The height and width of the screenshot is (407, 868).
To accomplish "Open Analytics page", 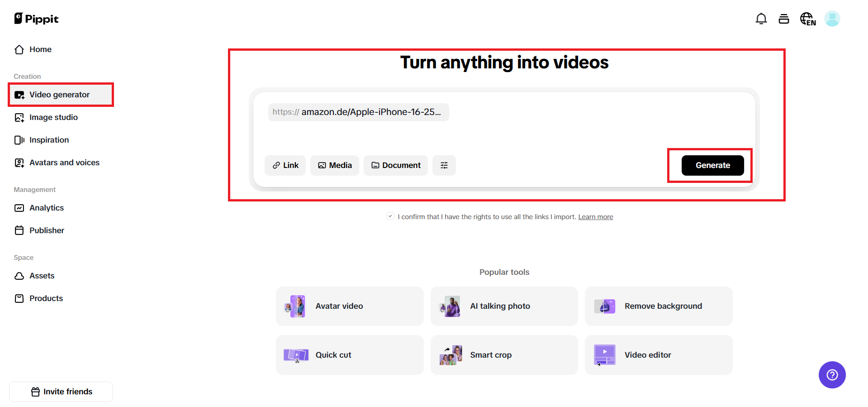I will 61,208.
